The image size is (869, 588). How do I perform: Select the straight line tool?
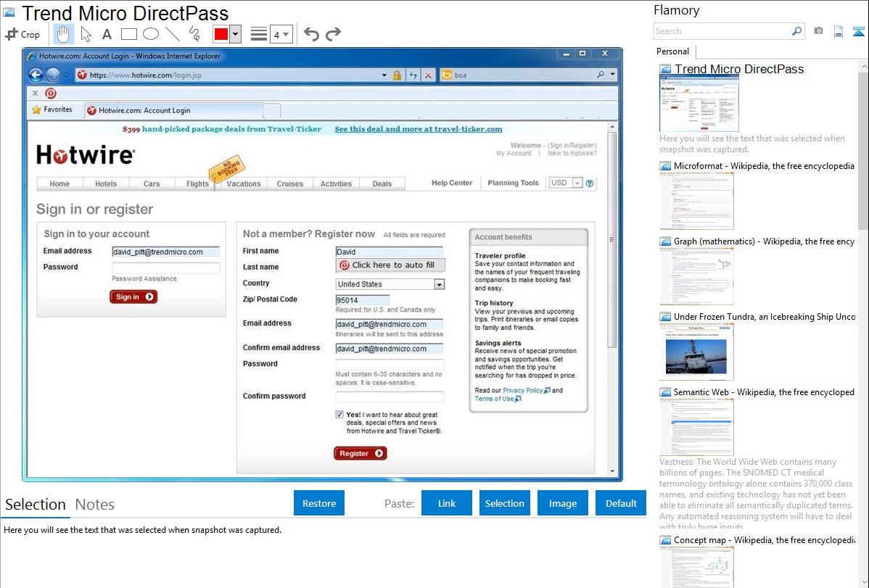pyautogui.click(x=173, y=34)
